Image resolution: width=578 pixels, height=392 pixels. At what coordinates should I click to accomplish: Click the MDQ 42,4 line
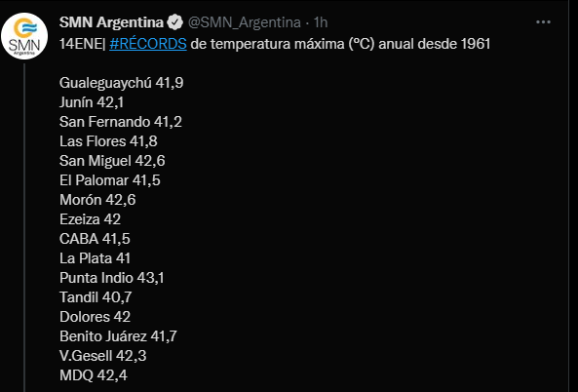pos(94,375)
